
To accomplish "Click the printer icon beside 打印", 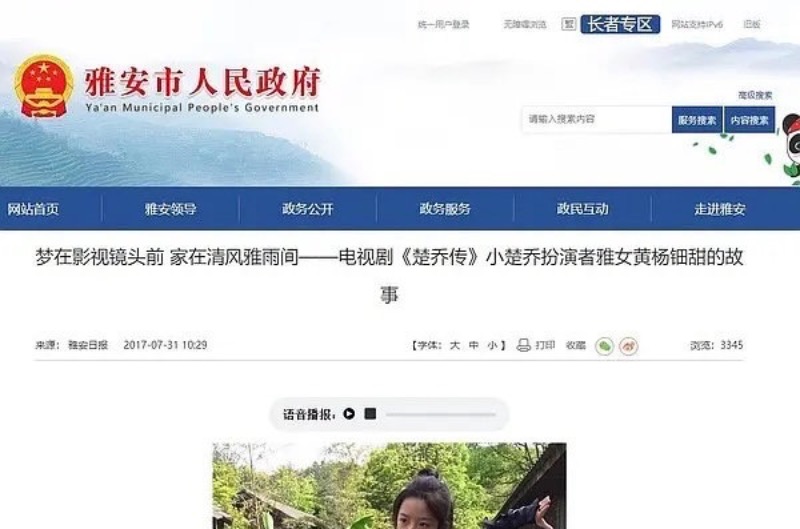I will point(523,345).
